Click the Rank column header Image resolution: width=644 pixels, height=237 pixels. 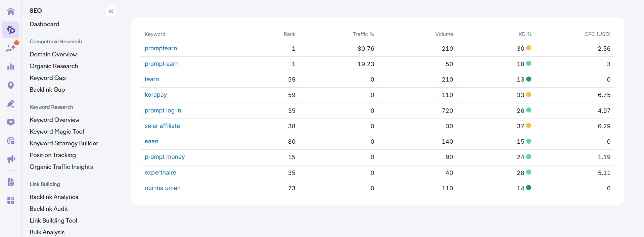pos(289,34)
